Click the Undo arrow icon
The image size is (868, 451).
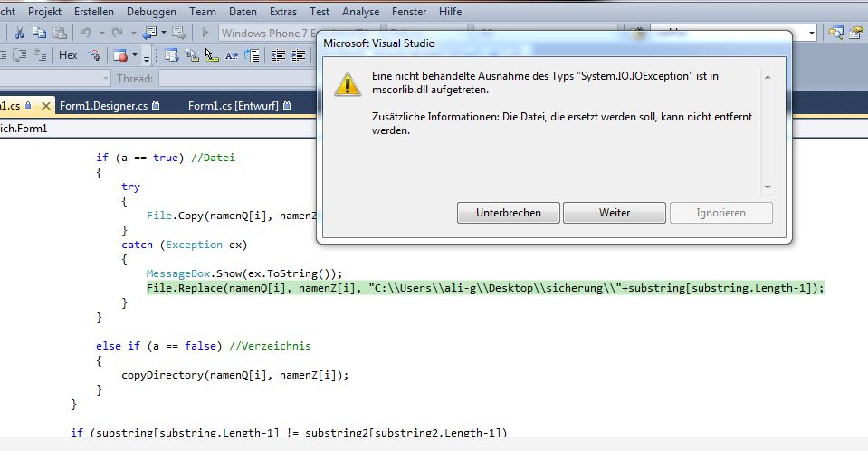86,34
